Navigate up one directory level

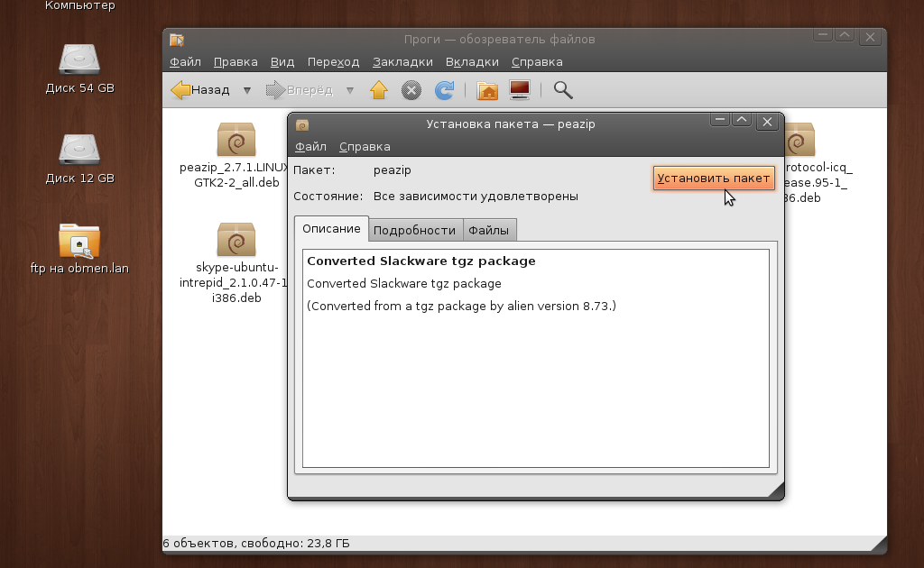click(378, 90)
